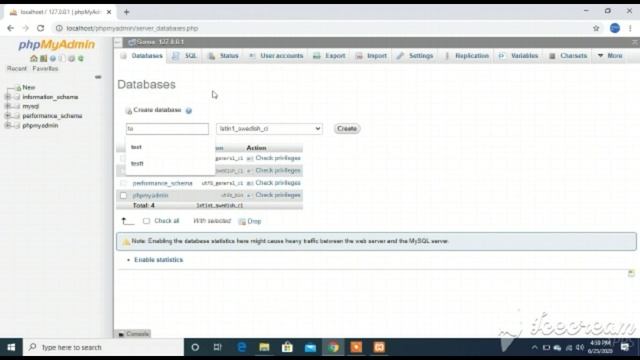
Task: Show hidden system tray icons chevron
Action: click(534, 348)
